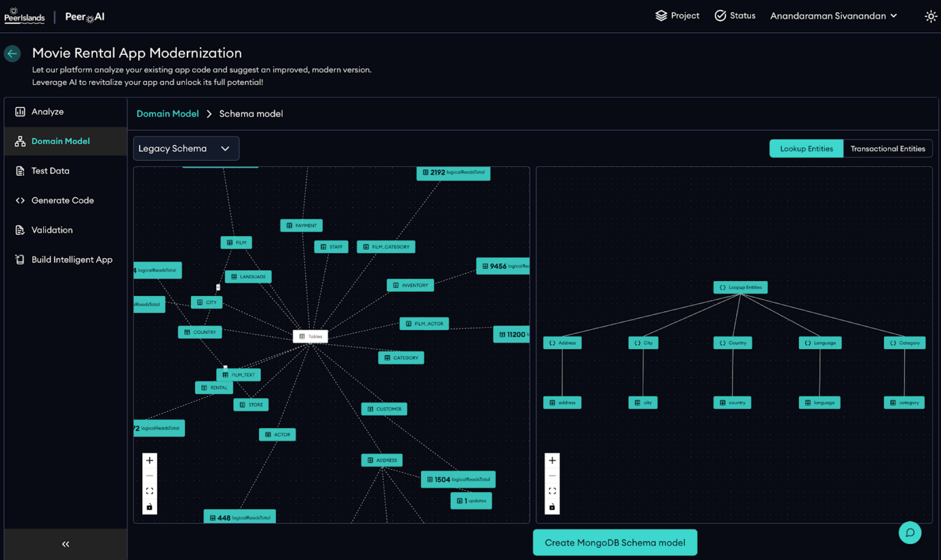Click the back arrow near the page title
941x560 pixels.
[12, 53]
